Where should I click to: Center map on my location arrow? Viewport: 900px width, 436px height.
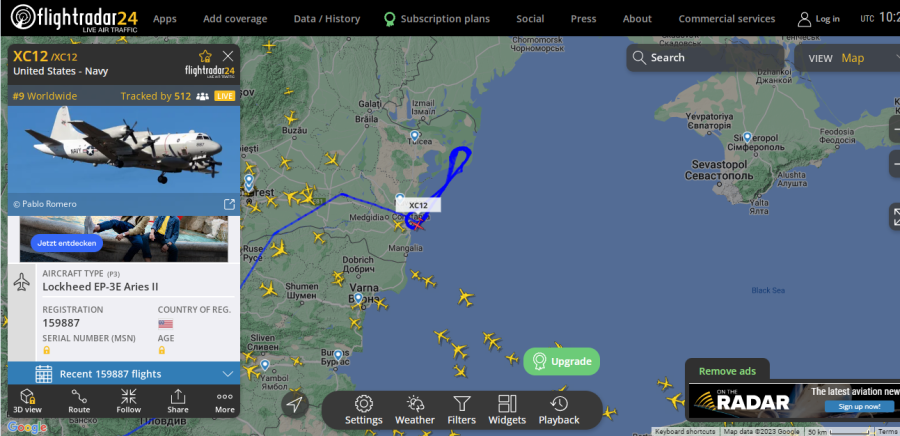point(294,405)
